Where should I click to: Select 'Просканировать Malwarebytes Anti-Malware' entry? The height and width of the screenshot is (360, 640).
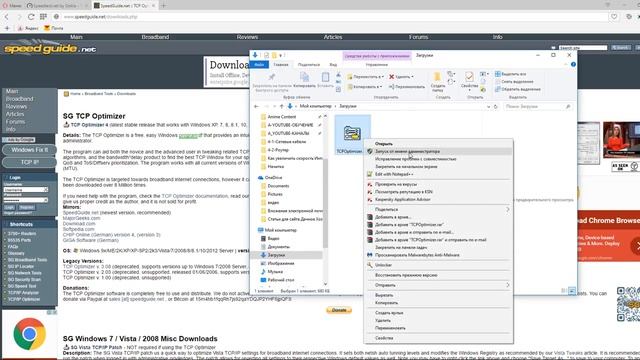pyautogui.click(x=438, y=255)
